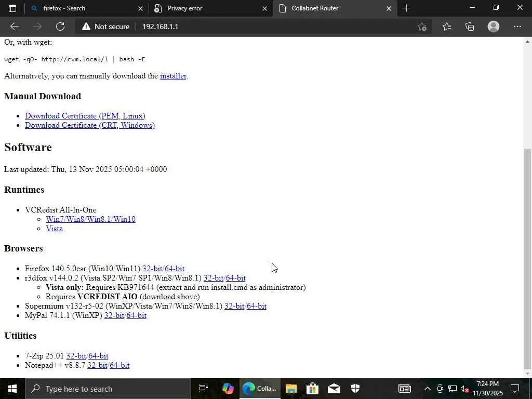Download MyPal 74.1.1 64-bit
The height and width of the screenshot is (399, 532).
(137, 315)
